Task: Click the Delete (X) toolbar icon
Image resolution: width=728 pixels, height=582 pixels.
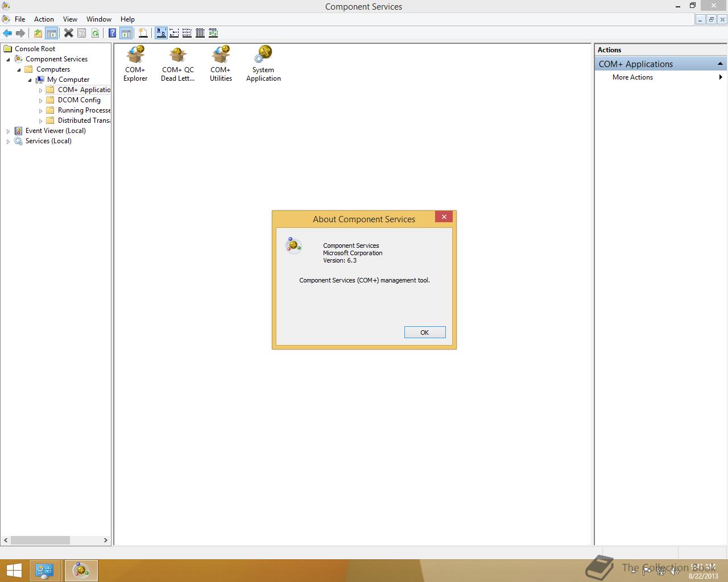Action: click(68, 33)
